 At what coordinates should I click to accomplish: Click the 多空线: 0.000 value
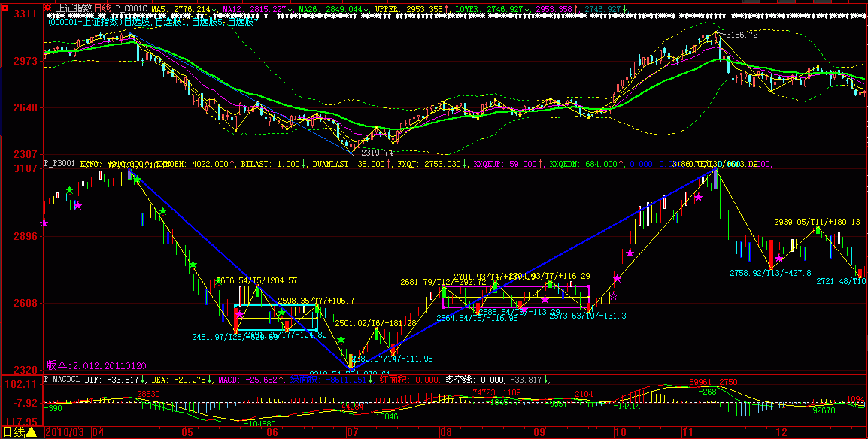pos(475,380)
